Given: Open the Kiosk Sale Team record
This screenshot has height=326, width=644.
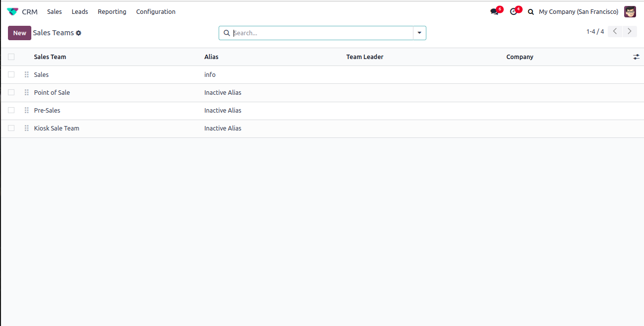Looking at the screenshot, I should coord(57,128).
